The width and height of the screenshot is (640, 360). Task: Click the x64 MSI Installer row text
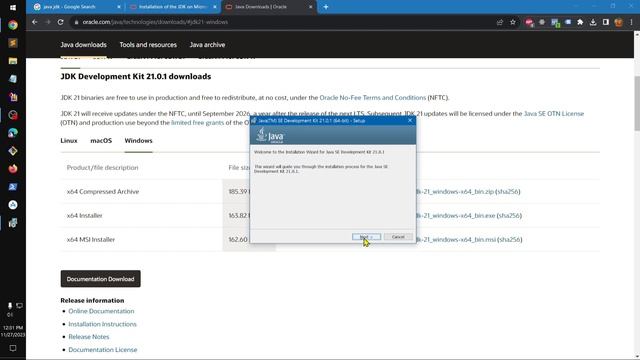[91, 240]
